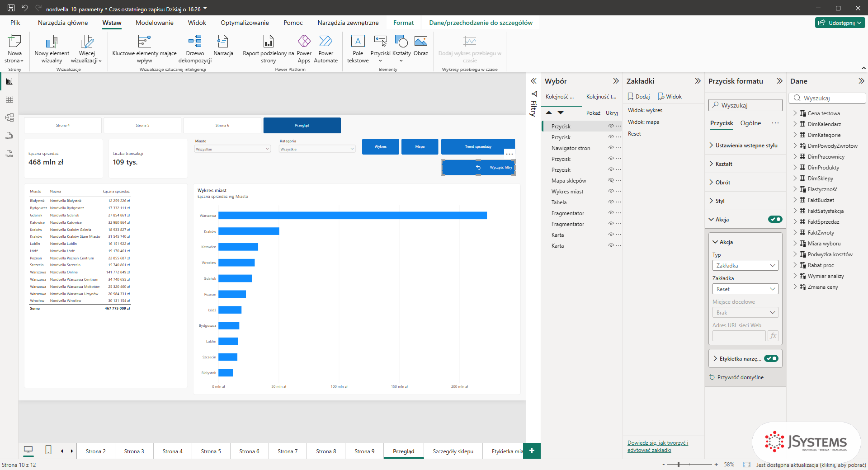
Task: Open the DAX query view
Action: pyautogui.click(x=9, y=136)
